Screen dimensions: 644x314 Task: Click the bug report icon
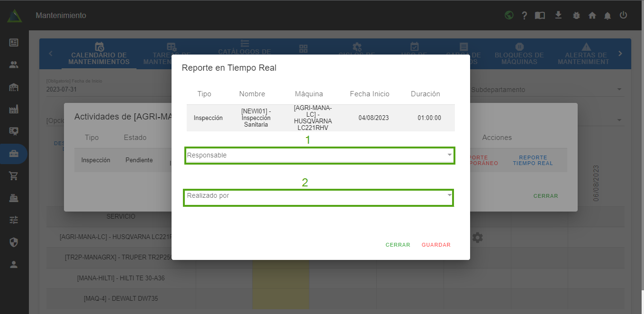point(576,15)
